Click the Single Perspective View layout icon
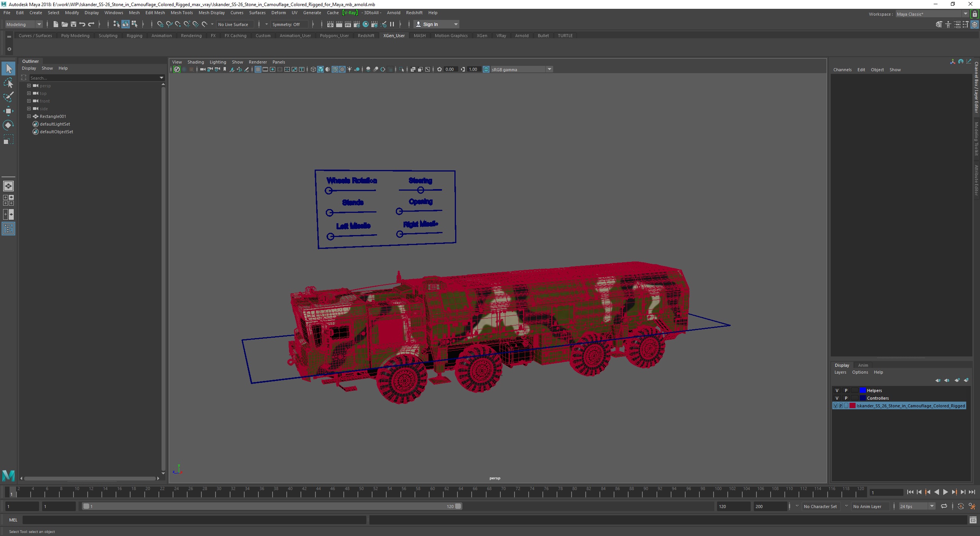 pyautogui.click(x=8, y=186)
